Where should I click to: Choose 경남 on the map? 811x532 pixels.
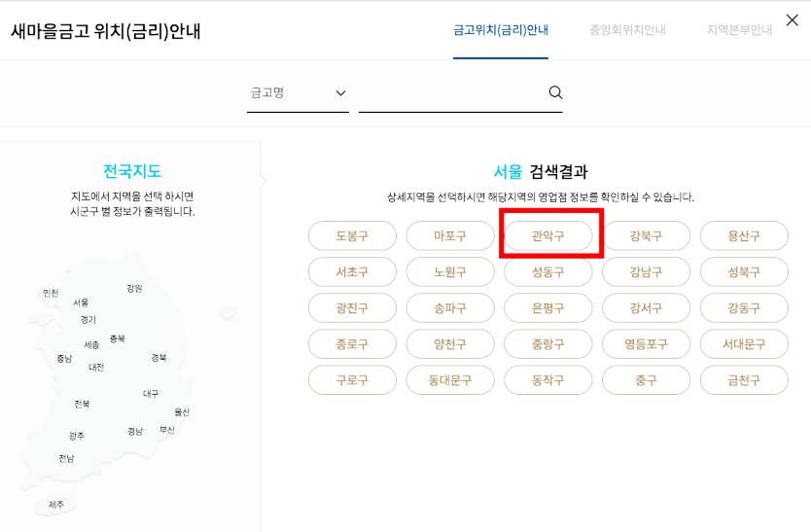click(x=135, y=432)
